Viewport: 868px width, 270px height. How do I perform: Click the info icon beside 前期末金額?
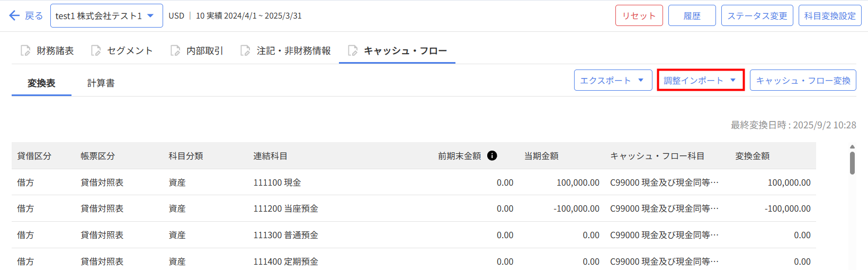[492, 155]
